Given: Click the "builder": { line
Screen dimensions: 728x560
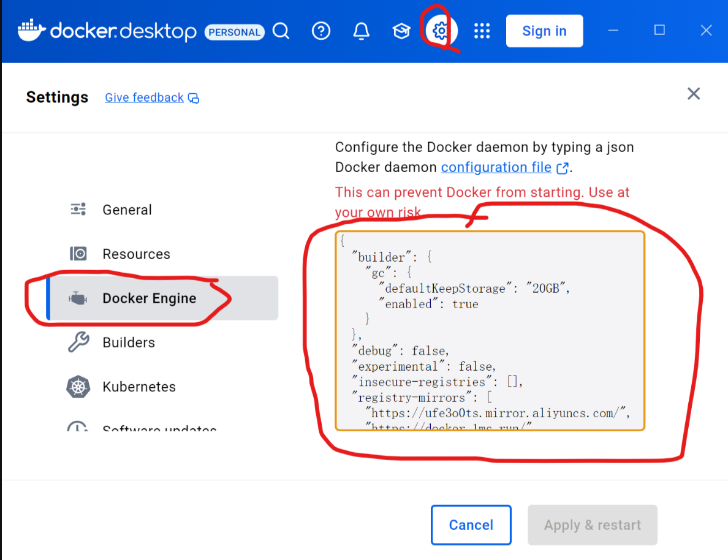Looking at the screenshot, I should pos(392,257).
